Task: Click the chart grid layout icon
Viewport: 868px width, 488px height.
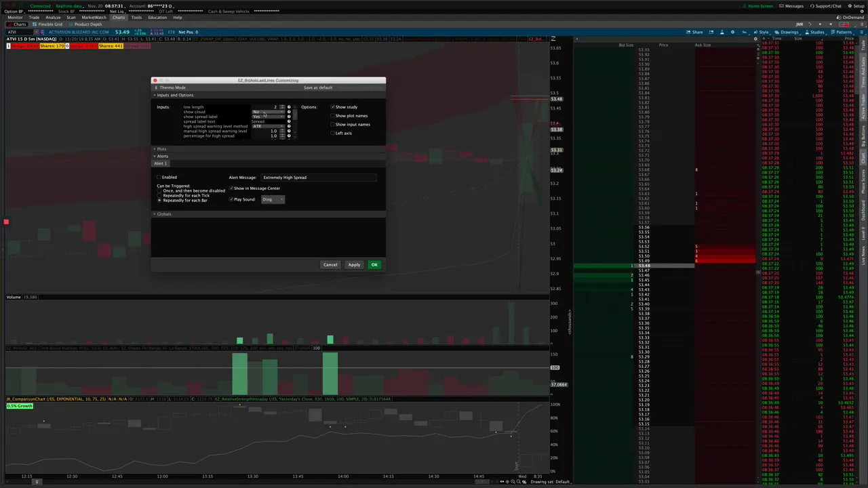Action: (x=844, y=24)
